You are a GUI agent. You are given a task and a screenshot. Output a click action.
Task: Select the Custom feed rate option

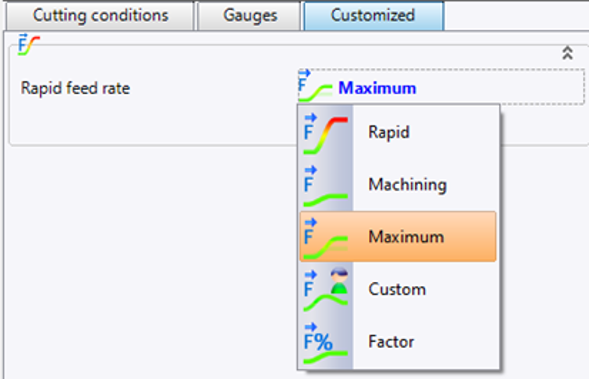click(x=397, y=289)
